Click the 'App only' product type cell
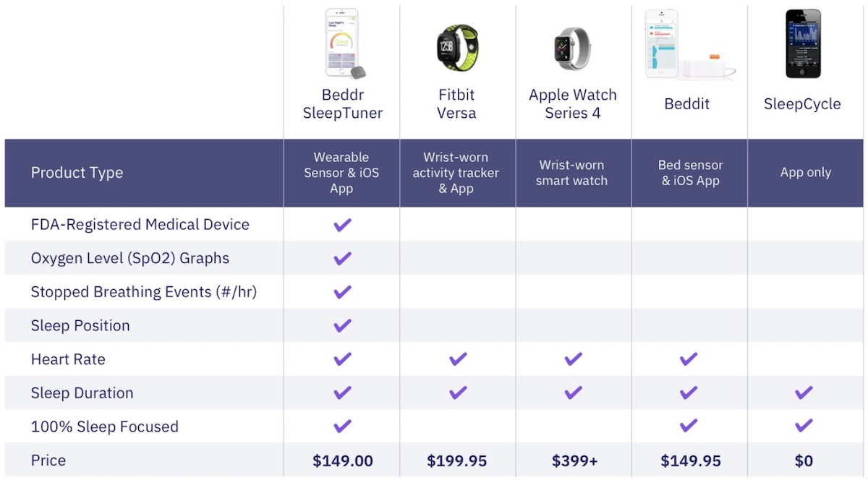This screenshot has height=480, width=868. click(x=806, y=173)
